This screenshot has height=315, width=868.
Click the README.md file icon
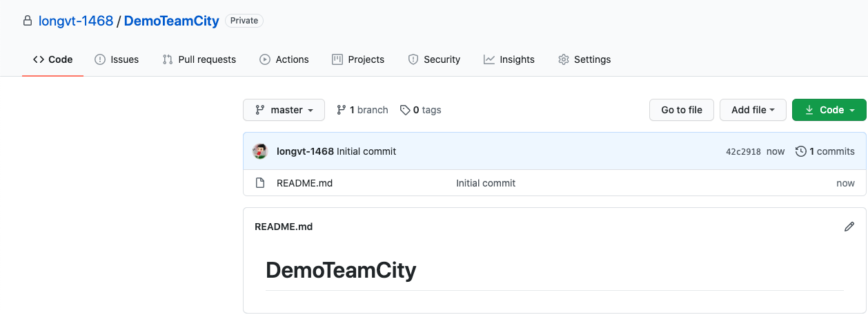[260, 183]
